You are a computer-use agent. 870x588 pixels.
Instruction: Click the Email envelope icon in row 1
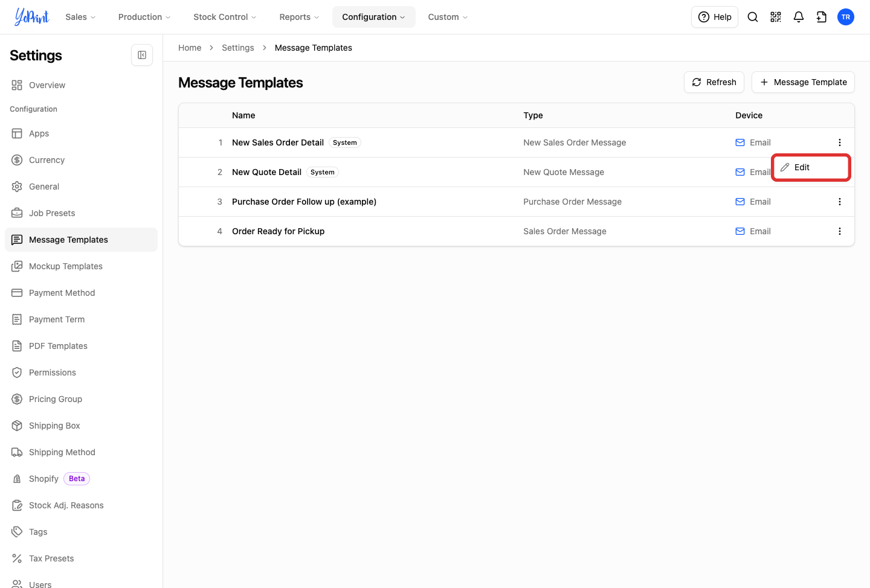pos(740,142)
